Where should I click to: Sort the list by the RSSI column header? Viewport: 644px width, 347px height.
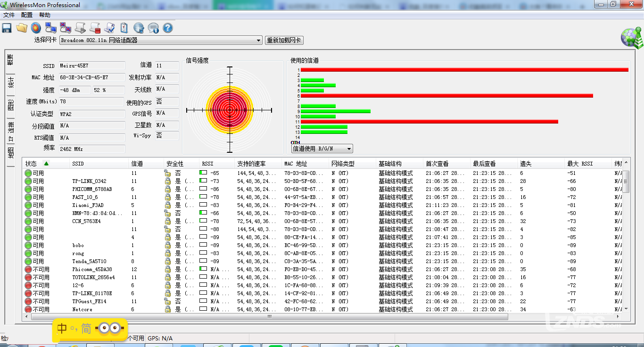(x=217, y=164)
